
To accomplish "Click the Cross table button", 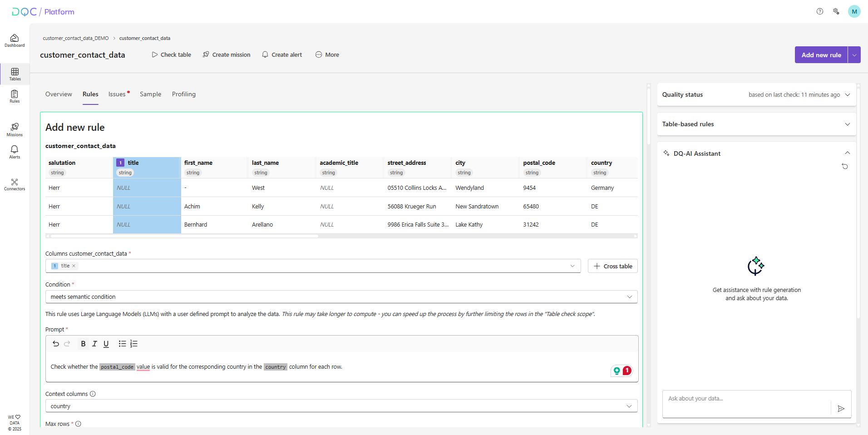I will pyautogui.click(x=612, y=266).
